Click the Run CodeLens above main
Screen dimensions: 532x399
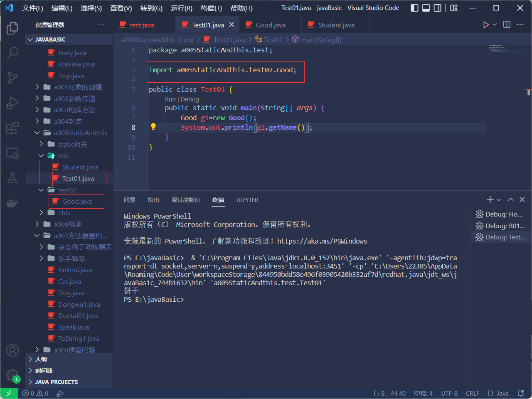(170, 99)
